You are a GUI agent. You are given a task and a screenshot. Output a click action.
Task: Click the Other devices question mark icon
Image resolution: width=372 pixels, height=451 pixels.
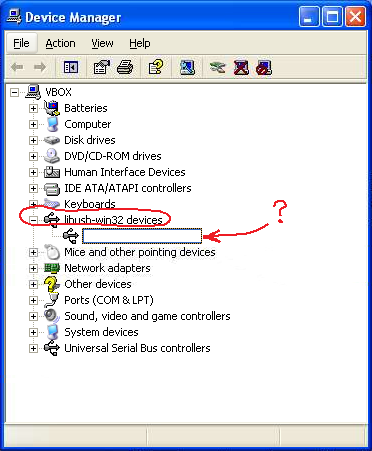click(52, 284)
